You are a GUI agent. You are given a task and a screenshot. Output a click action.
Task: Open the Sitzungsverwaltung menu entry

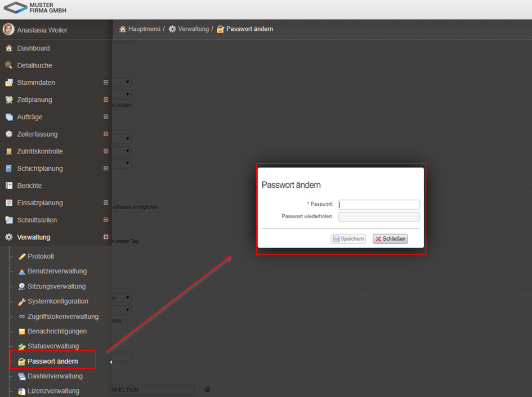pyautogui.click(x=56, y=286)
